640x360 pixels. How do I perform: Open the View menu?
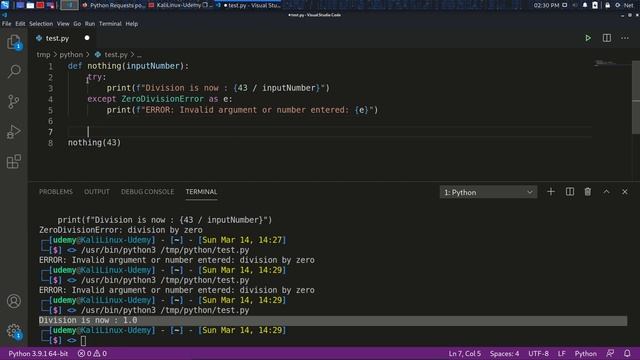click(x=63, y=24)
